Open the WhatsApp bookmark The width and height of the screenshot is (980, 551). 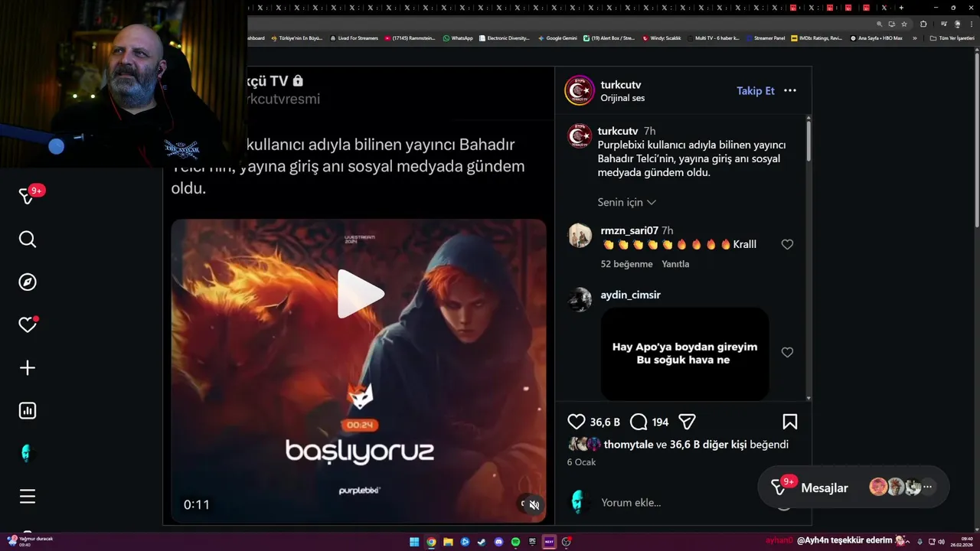coord(458,37)
